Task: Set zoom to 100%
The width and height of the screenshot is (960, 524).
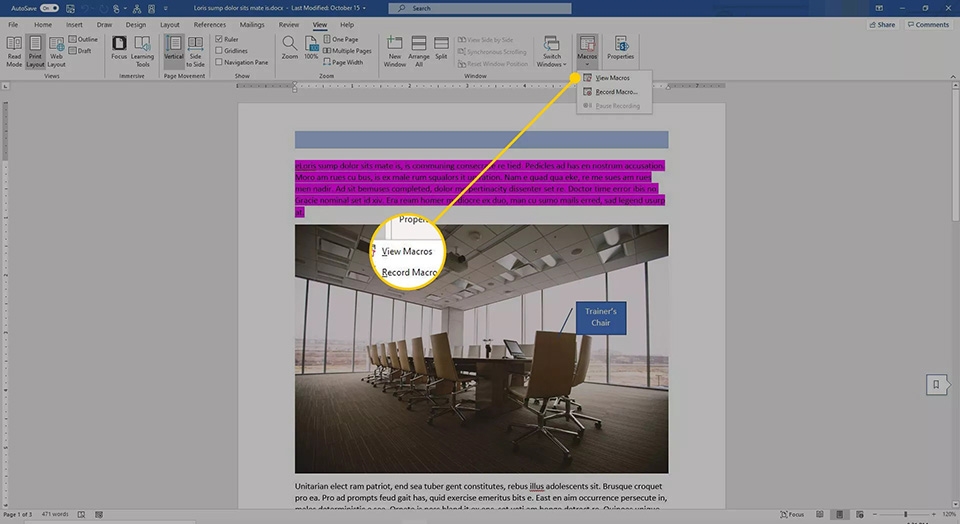Action: click(311, 48)
